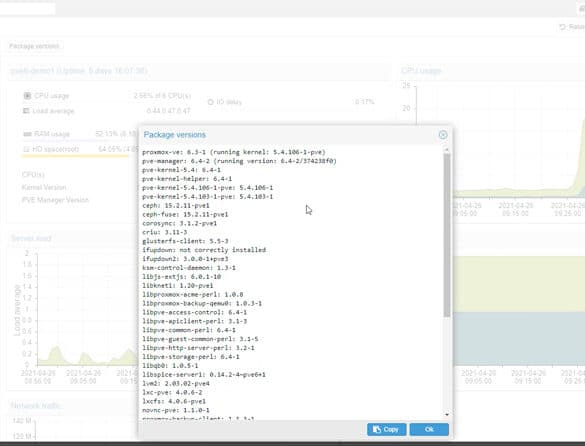The height and width of the screenshot is (446, 585).
Task: Click the 'lxc-pve: 4.0.6-2' line
Action: pos(172,392)
